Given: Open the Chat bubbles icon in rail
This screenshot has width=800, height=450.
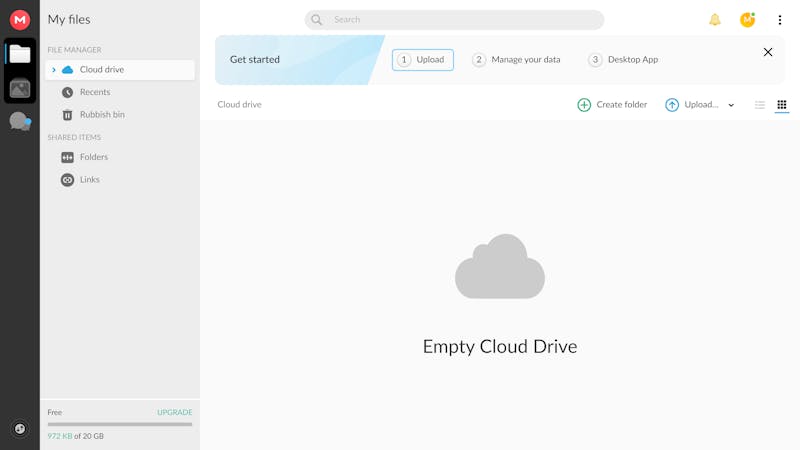Looking at the screenshot, I should click(20, 122).
